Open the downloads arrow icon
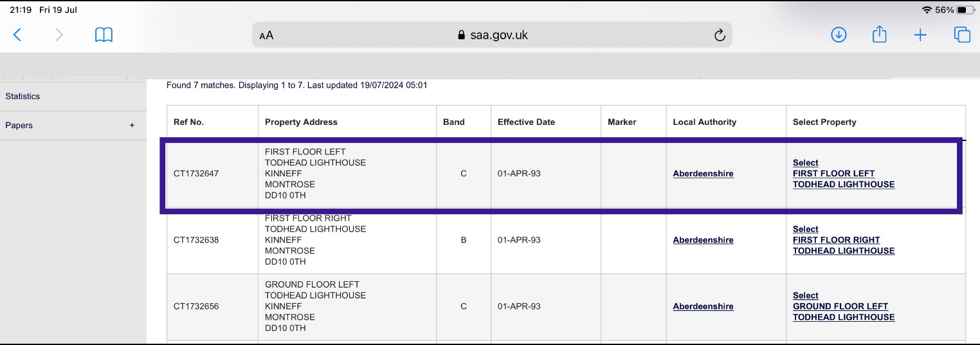The width and height of the screenshot is (980, 345). click(x=839, y=35)
